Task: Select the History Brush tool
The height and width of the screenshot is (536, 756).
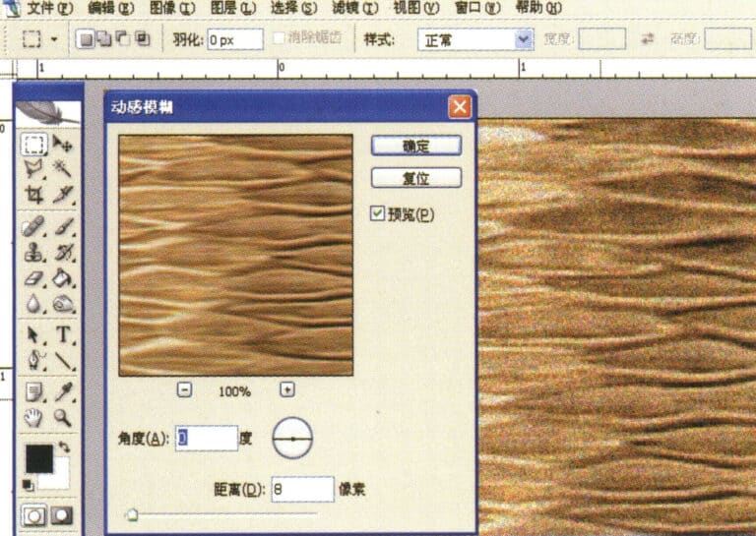Action: (63, 252)
